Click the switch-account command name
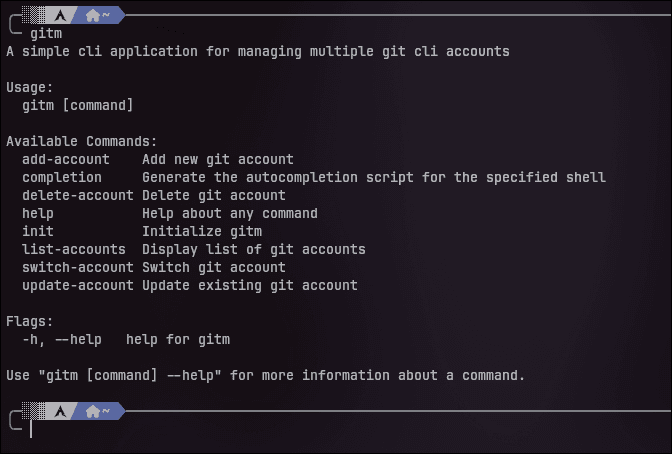672x454 pixels. pyautogui.click(x=78, y=267)
